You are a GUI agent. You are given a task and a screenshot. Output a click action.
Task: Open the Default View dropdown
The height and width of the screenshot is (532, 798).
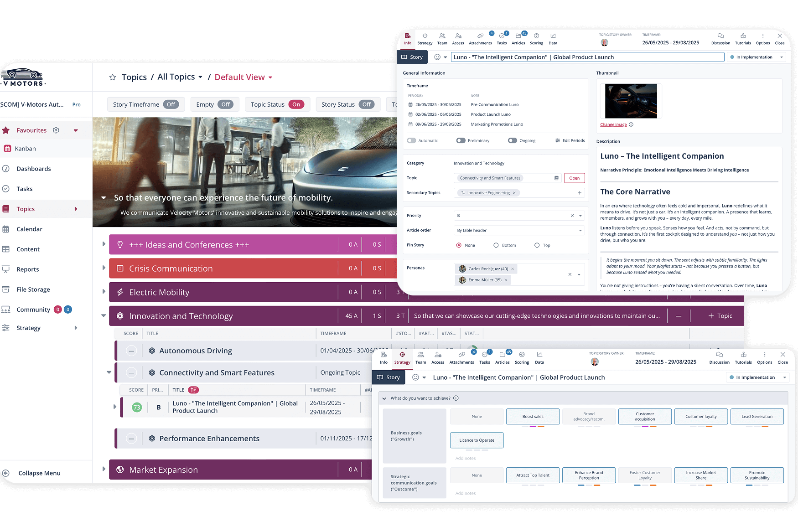pyautogui.click(x=244, y=77)
